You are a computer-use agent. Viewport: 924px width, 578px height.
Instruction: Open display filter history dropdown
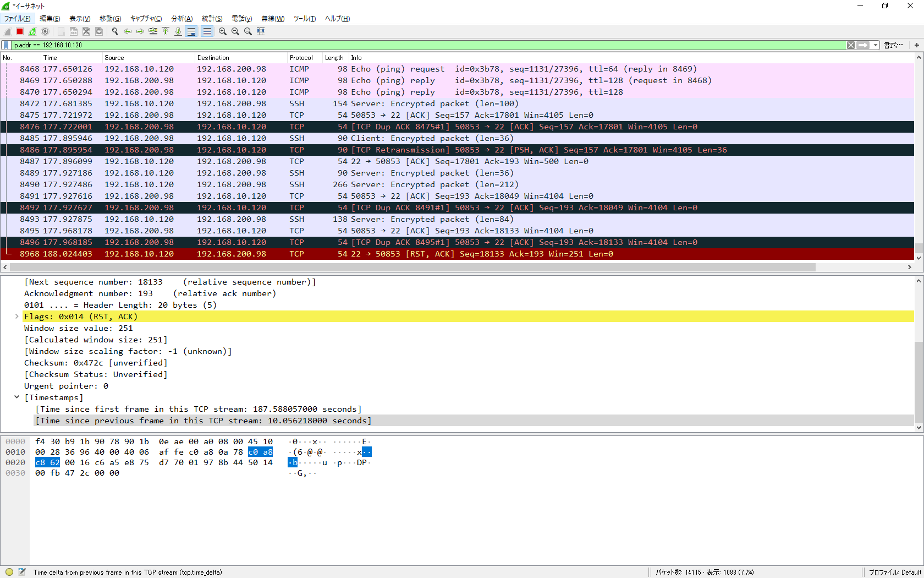pyautogui.click(x=876, y=45)
